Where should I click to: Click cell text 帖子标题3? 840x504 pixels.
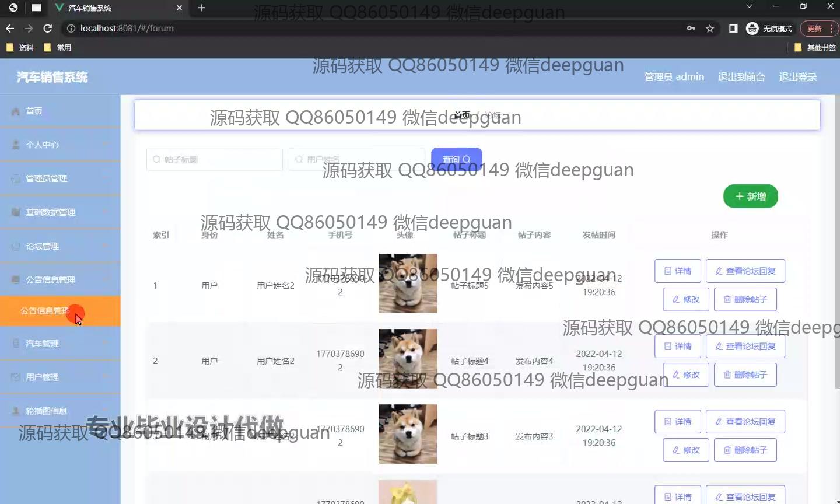pyautogui.click(x=470, y=436)
